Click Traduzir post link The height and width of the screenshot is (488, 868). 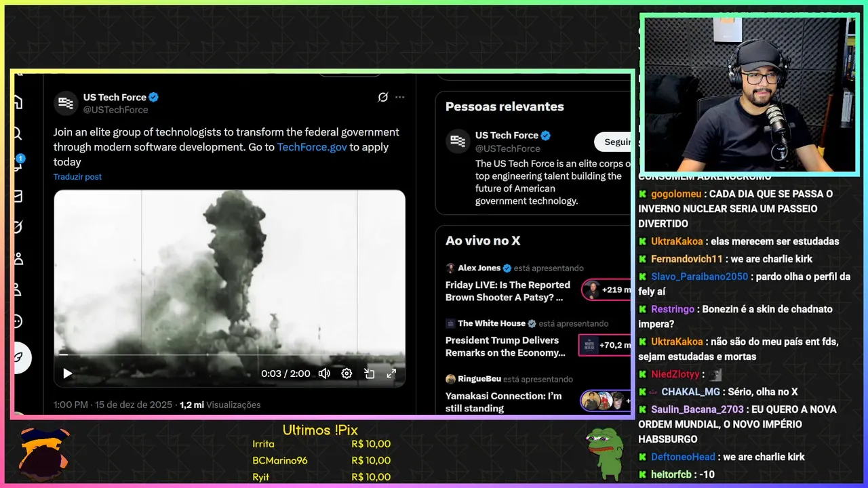[x=77, y=177]
